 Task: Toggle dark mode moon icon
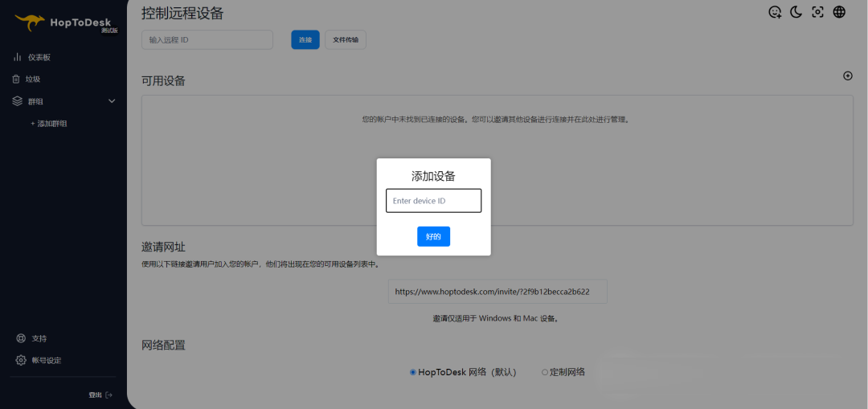(x=796, y=12)
